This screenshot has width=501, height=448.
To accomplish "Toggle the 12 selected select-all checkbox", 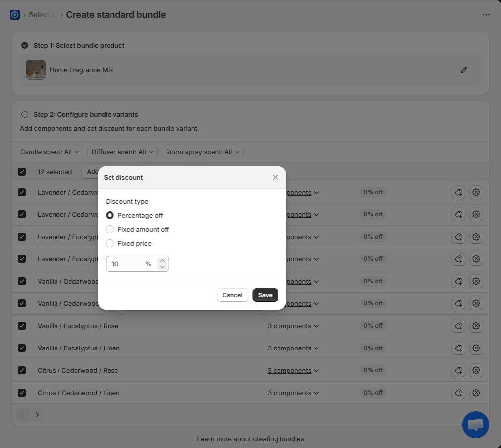I will [22, 172].
